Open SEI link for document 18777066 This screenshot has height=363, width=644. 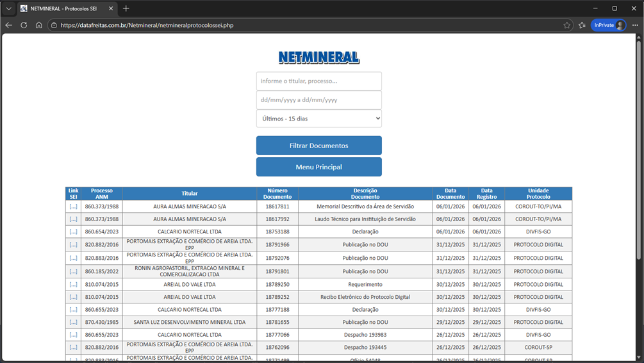(73, 335)
